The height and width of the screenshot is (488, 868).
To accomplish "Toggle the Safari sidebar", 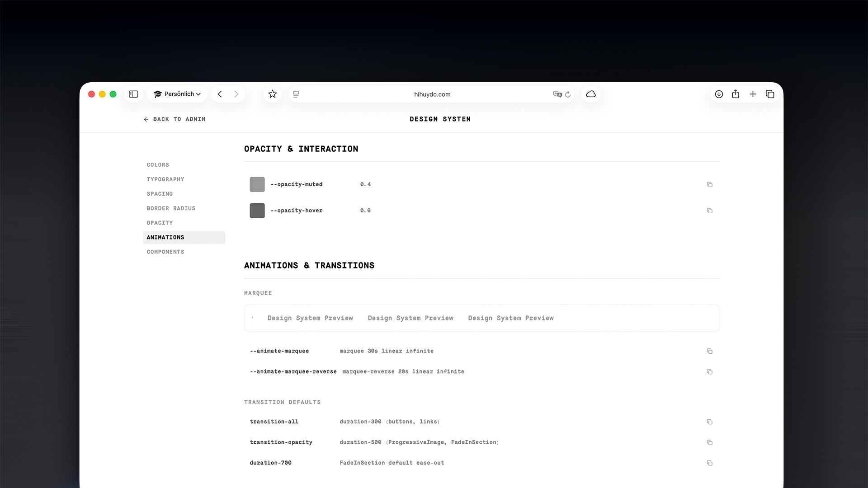I will click(x=133, y=94).
